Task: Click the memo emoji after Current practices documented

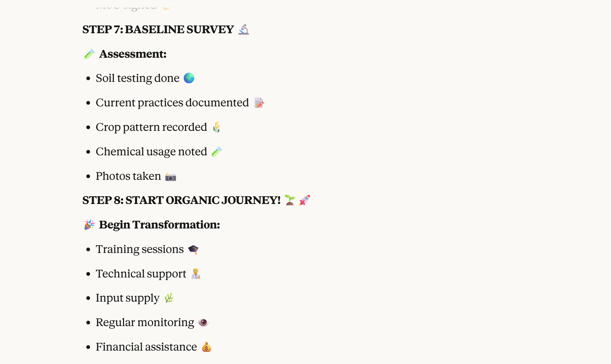Action: 259,103
